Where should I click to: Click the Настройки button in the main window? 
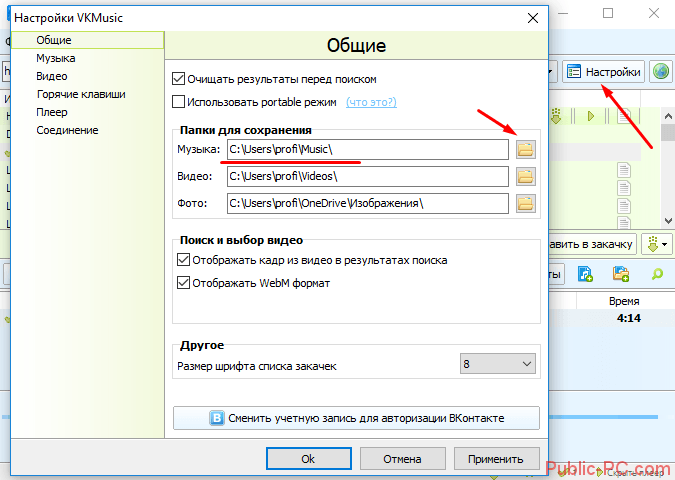pyautogui.click(x=604, y=71)
